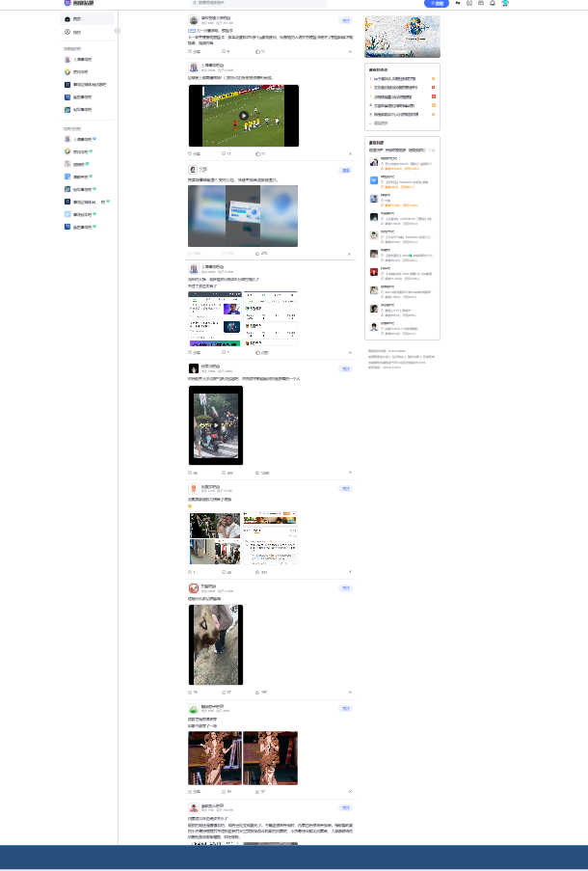Share the soccer video post
Image resolution: width=588 pixels, height=871 pixels.
click(195, 154)
